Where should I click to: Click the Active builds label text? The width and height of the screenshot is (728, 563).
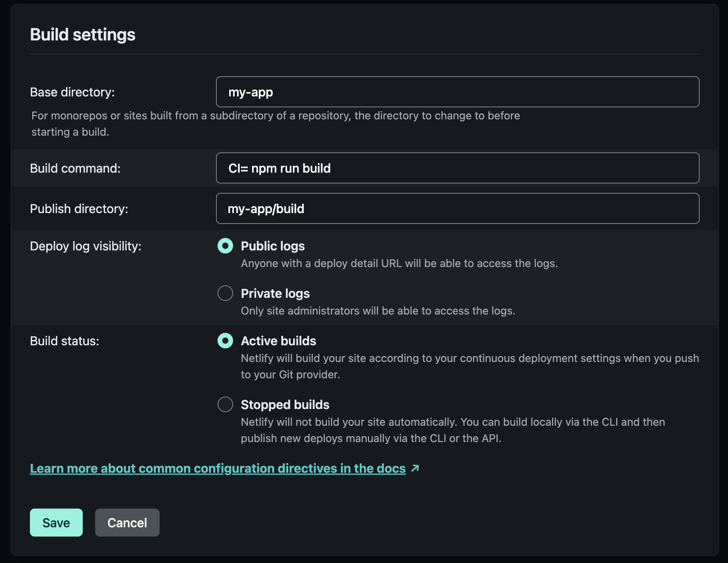(279, 341)
